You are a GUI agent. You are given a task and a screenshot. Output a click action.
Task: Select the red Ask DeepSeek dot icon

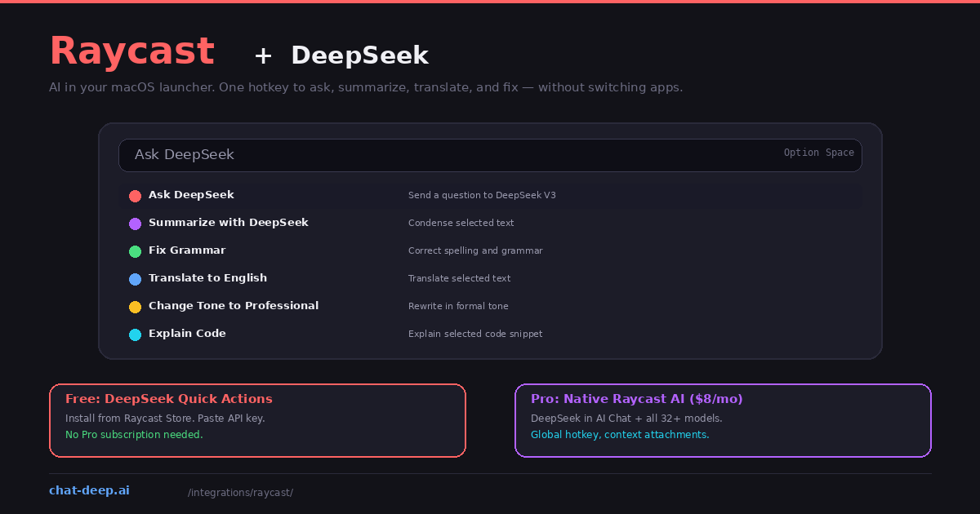point(136,196)
